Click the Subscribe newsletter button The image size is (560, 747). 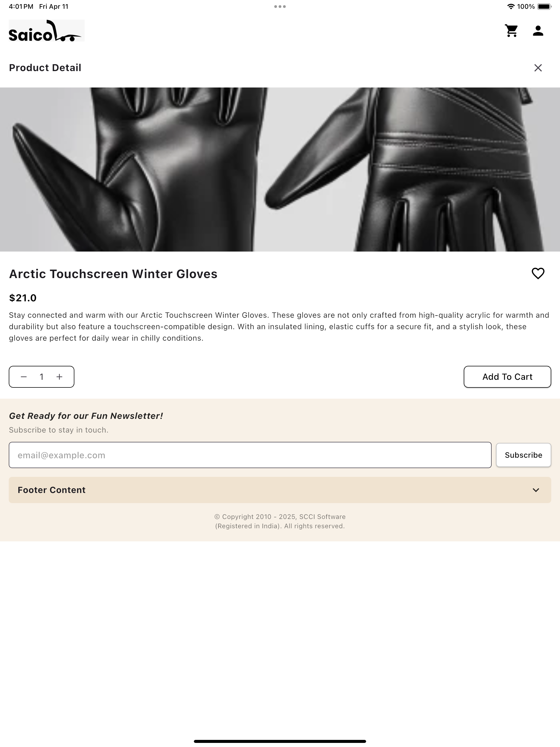pos(523,455)
